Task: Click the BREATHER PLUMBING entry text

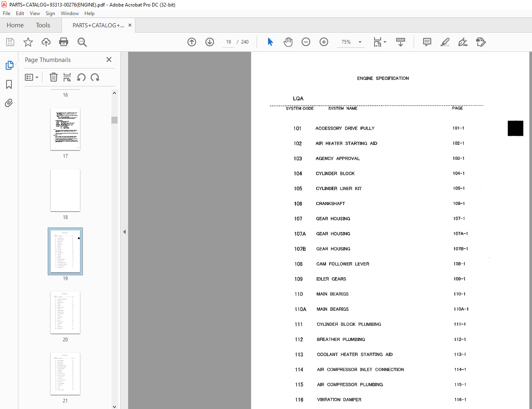Action: pos(341,339)
